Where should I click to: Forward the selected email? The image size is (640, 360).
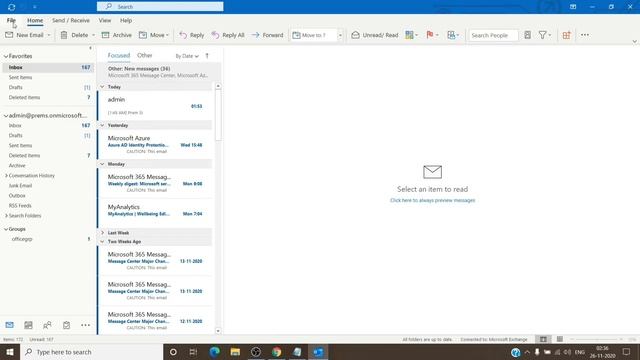[x=267, y=35]
